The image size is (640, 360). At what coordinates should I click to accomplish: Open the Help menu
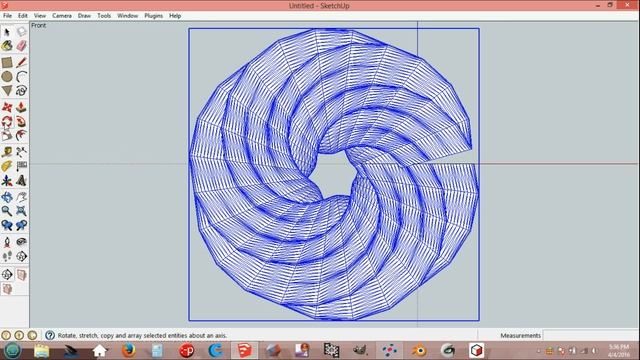pos(175,16)
